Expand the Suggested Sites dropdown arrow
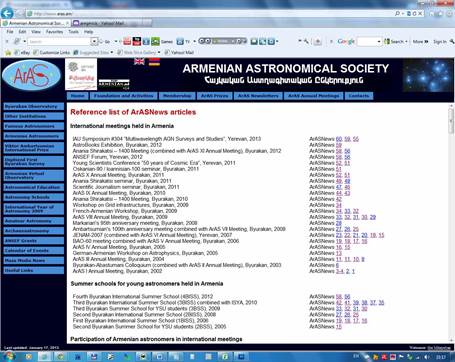Viewport: 455px width, 362px height. [x=111, y=52]
